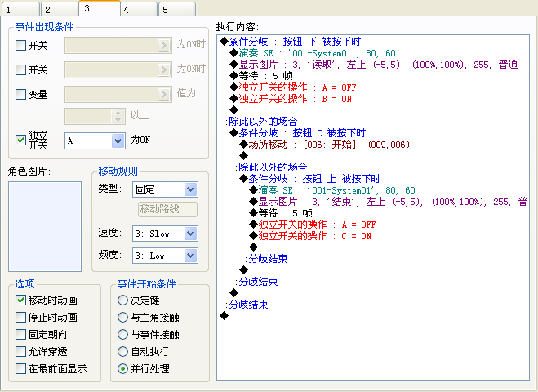538x392 pixels.
Task: Uncheck the 移动时动画 option
Action: pyautogui.click(x=21, y=300)
